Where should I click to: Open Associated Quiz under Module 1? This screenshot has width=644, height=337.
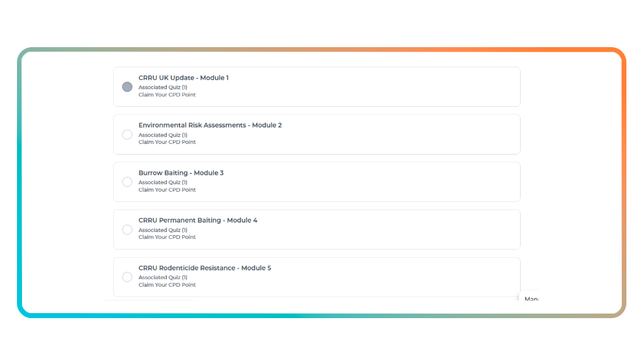[163, 87]
